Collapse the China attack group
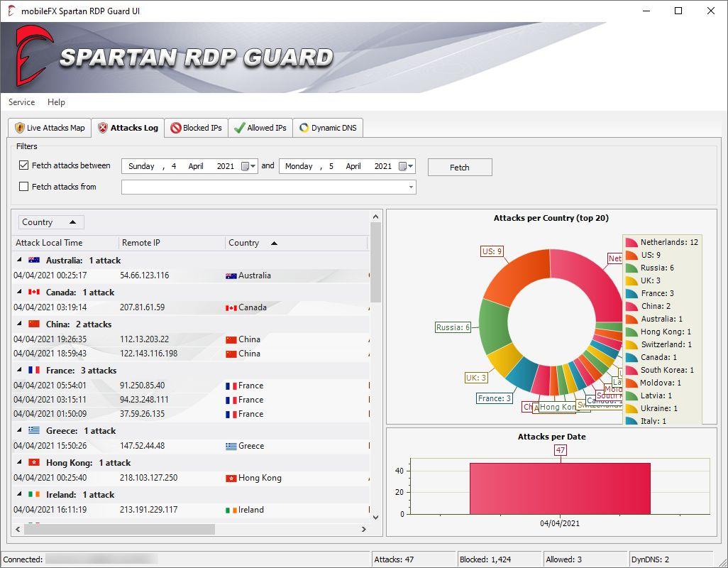This screenshot has height=568, width=728. click(x=19, y=323)
